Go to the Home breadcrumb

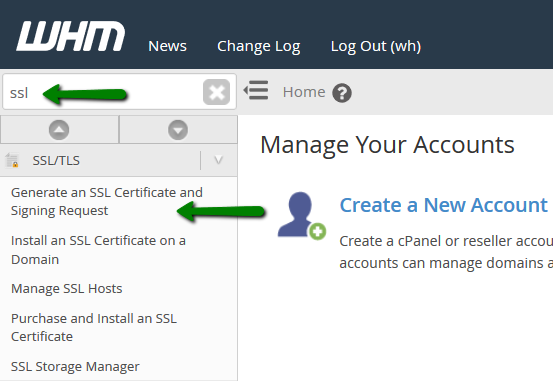(304, 92)
